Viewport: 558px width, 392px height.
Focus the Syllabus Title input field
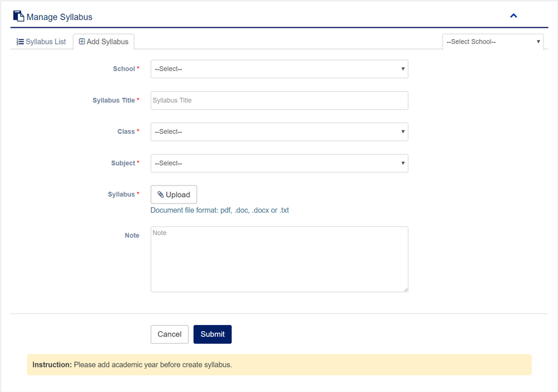click(280, 100)
